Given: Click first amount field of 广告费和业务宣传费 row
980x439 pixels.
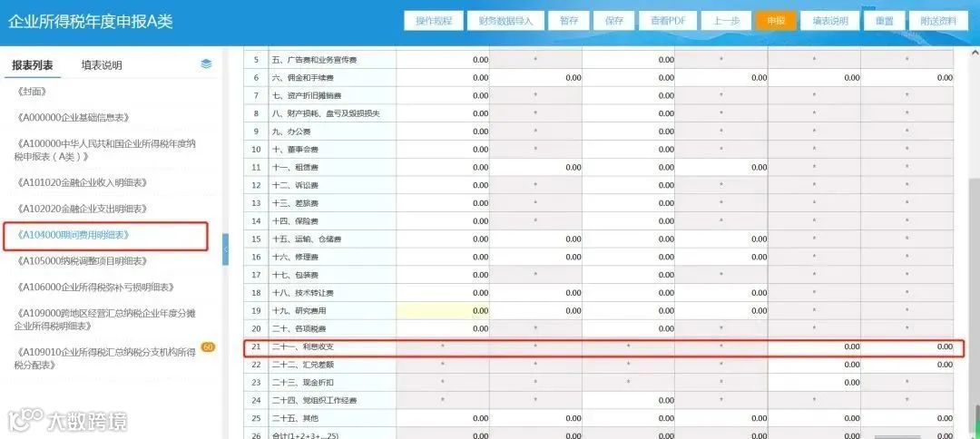Looking at the screenshot, I should pyautogui.click(x=443, y=60).
